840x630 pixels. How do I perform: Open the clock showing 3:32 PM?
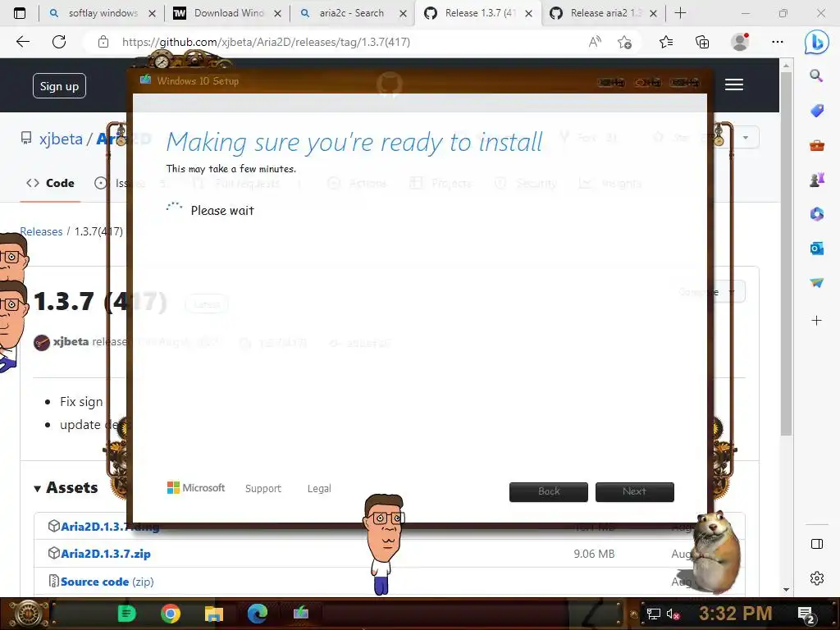click(x=735, y=614)
